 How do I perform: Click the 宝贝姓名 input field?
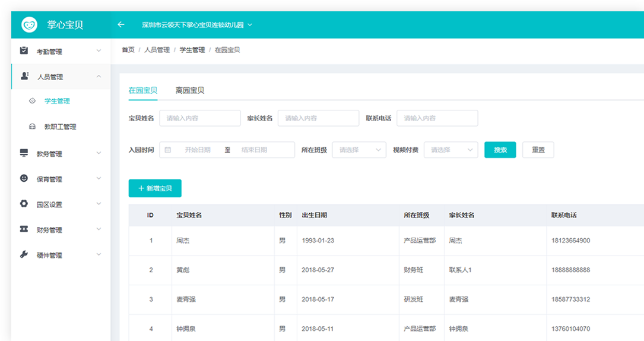(x=199, y=118)
